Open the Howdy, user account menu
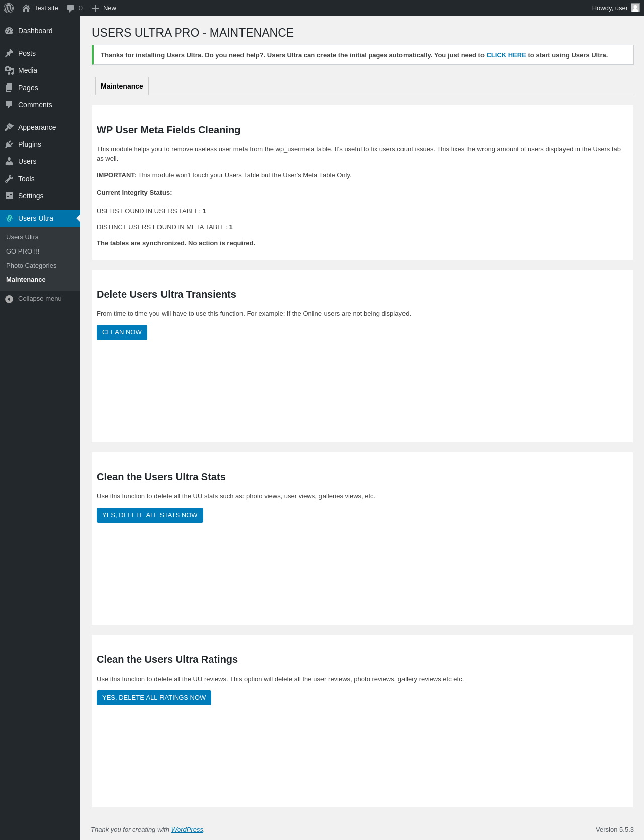The image size is (644, 840). 615,8
